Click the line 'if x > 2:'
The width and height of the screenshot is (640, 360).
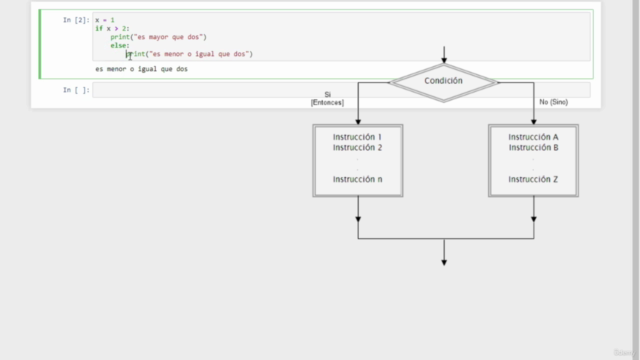click(112, 29)
